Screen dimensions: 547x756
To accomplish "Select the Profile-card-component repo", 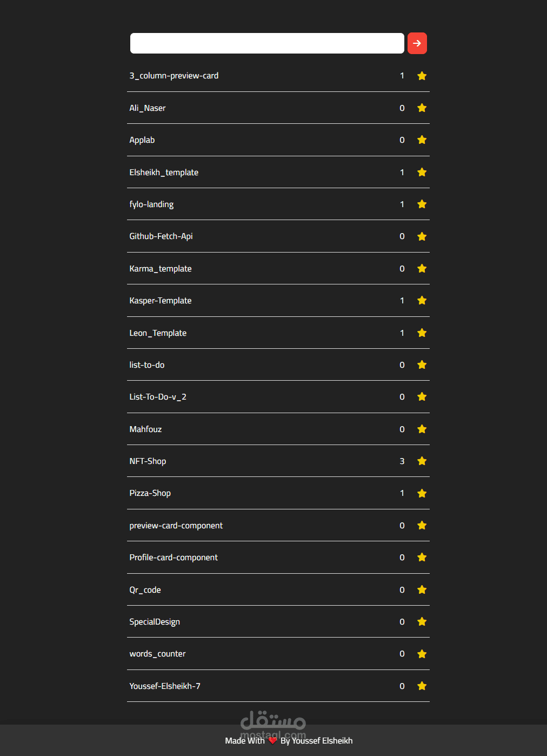I will [174, 558].
